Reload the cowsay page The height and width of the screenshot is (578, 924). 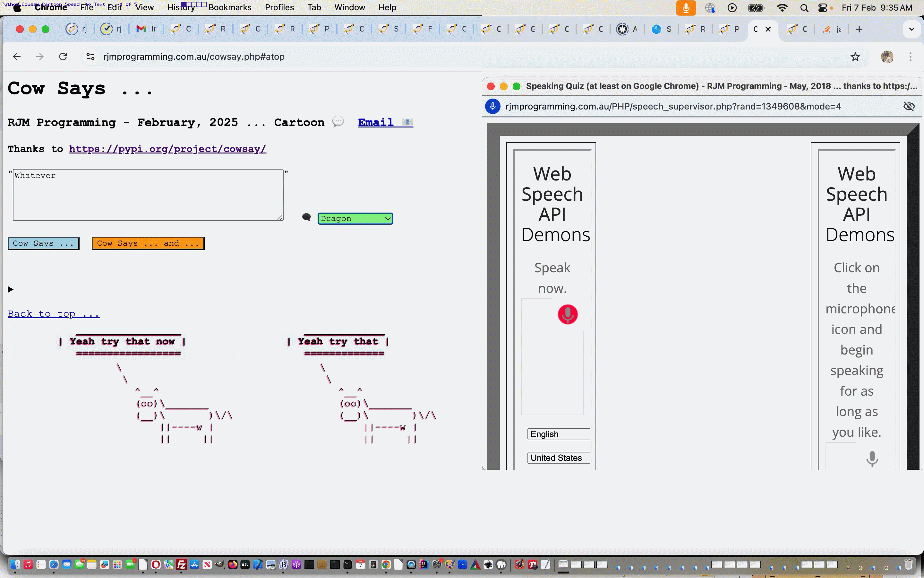click(x=63, y=57)
